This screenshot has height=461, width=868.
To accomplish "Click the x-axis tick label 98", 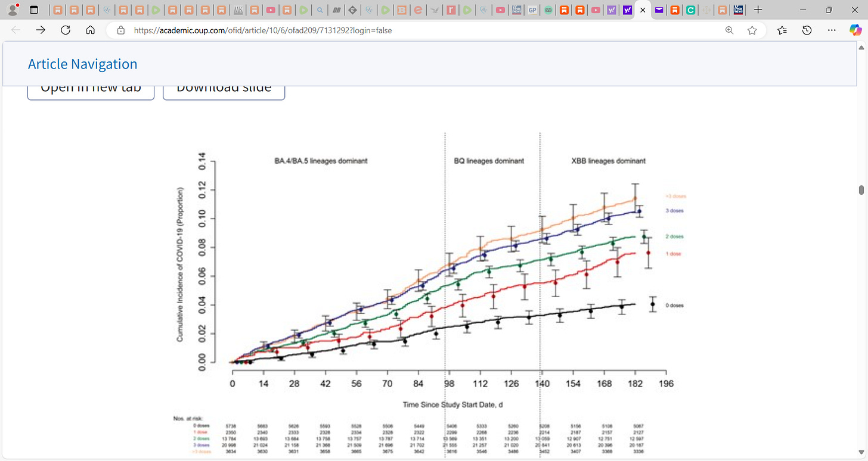I will pyautogui.click(x=449, y=384).
